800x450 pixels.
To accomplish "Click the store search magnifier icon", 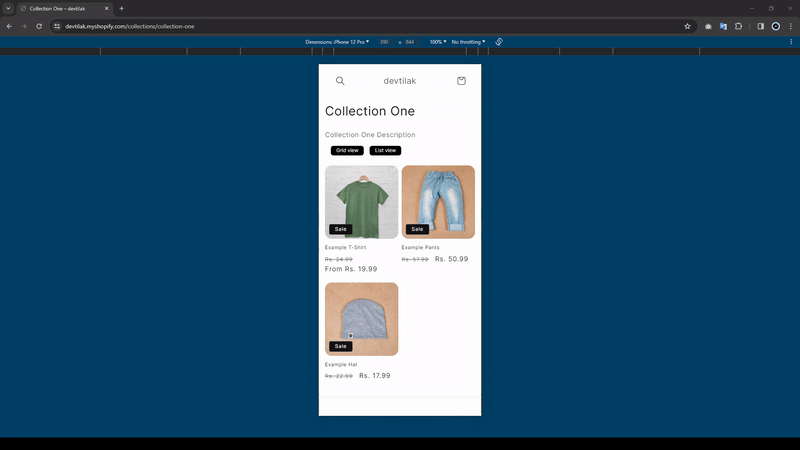I will (340, 81).
